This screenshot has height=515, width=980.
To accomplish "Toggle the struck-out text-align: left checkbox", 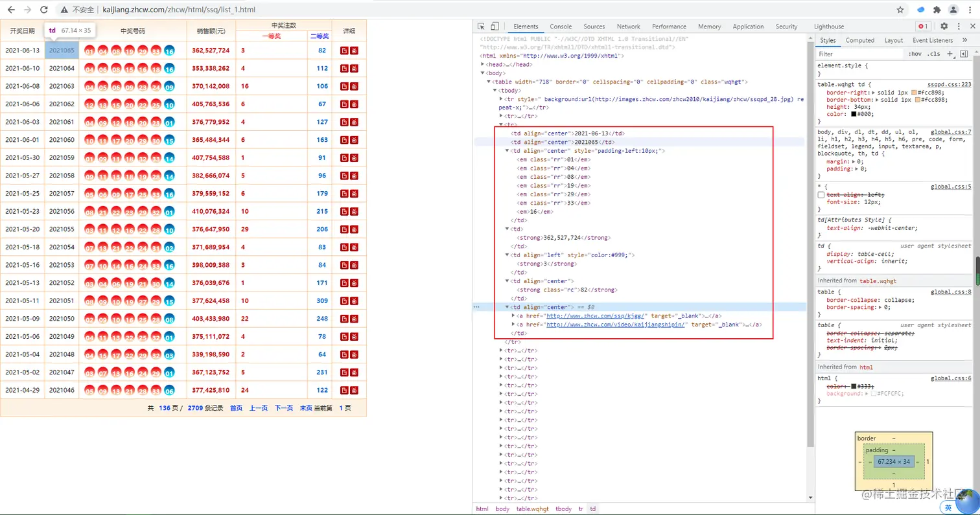I will tap(821, 194).
